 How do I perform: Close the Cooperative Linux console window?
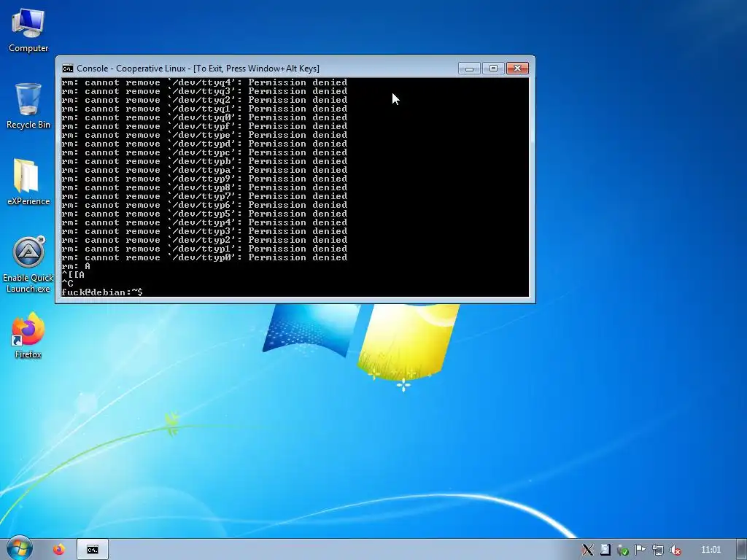tap(517, 69)
